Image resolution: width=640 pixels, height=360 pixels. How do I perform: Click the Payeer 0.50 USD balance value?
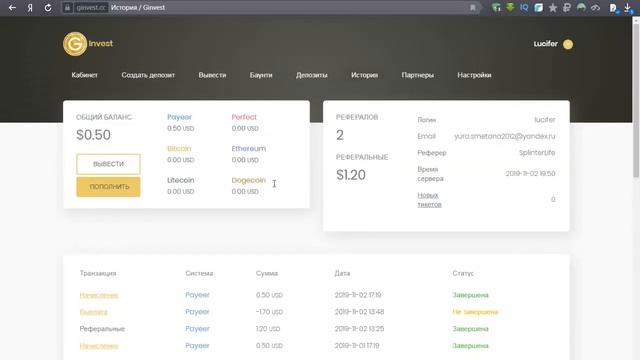[x=180, y=129]
